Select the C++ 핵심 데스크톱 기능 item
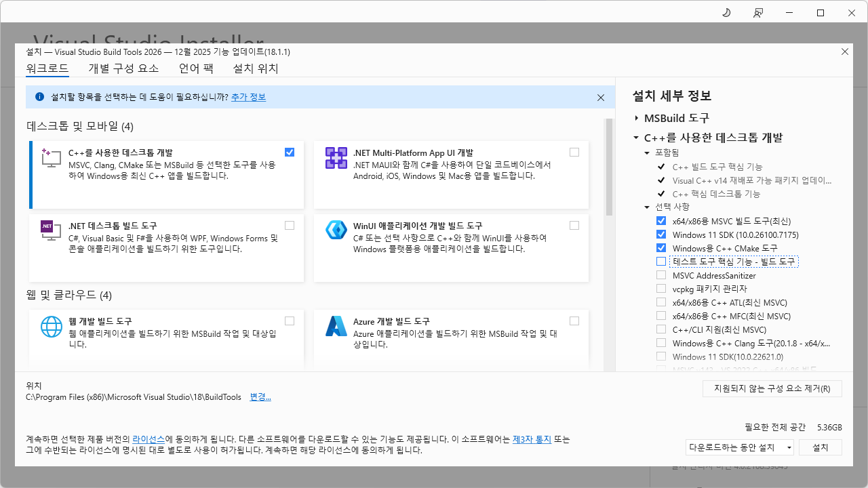Screen dimensions: 868x488 [716, 194]
